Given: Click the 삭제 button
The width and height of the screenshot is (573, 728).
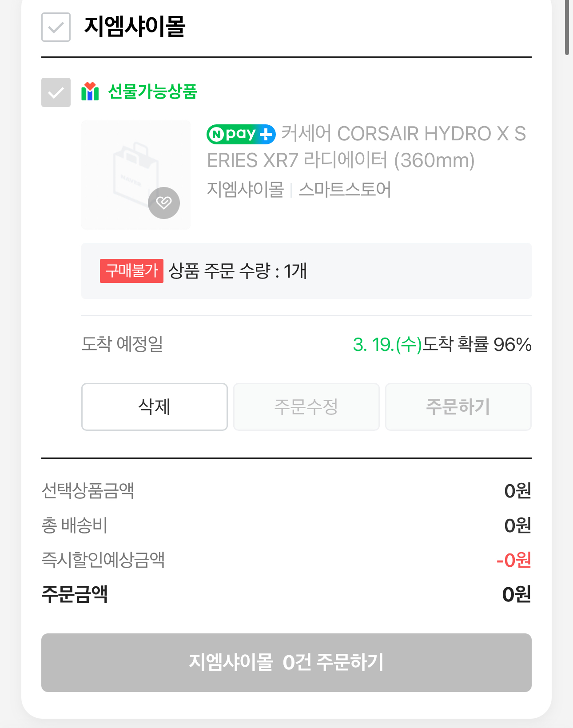Looking at the screenshot, I should (155, 407).
